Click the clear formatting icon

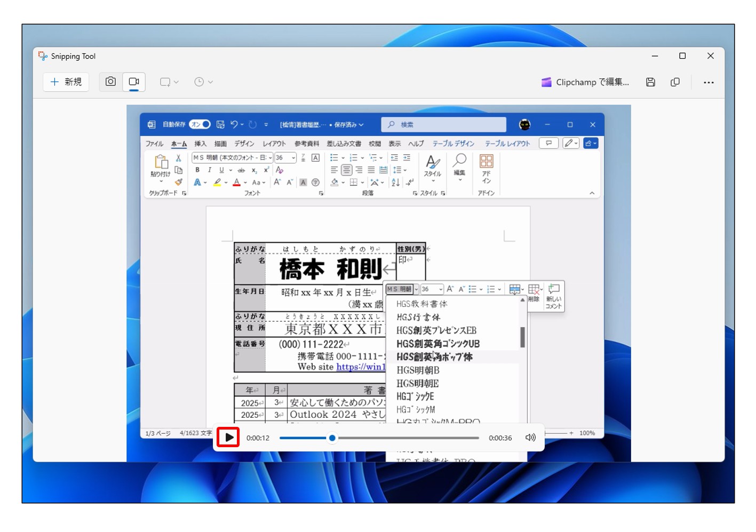[x=280, y=170]
